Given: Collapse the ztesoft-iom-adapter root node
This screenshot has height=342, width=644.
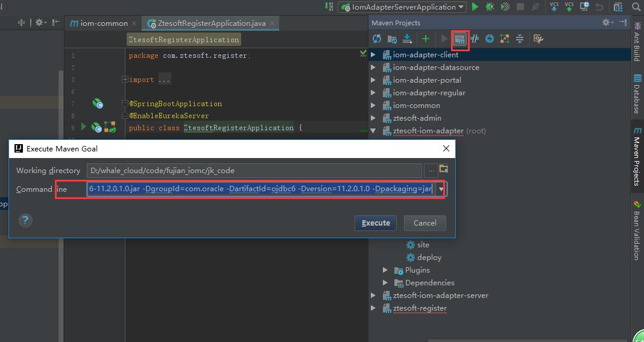Looking at the screenshot, I should [x=373, y=131].
